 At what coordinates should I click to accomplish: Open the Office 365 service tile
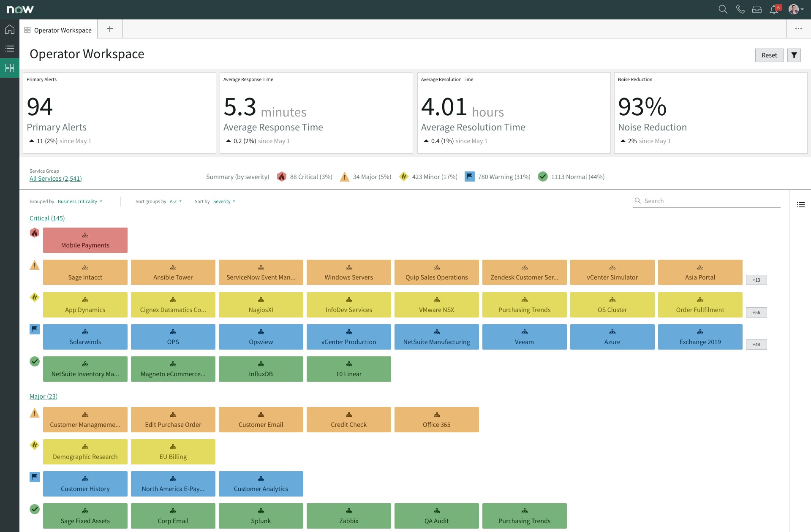point(437,420)
